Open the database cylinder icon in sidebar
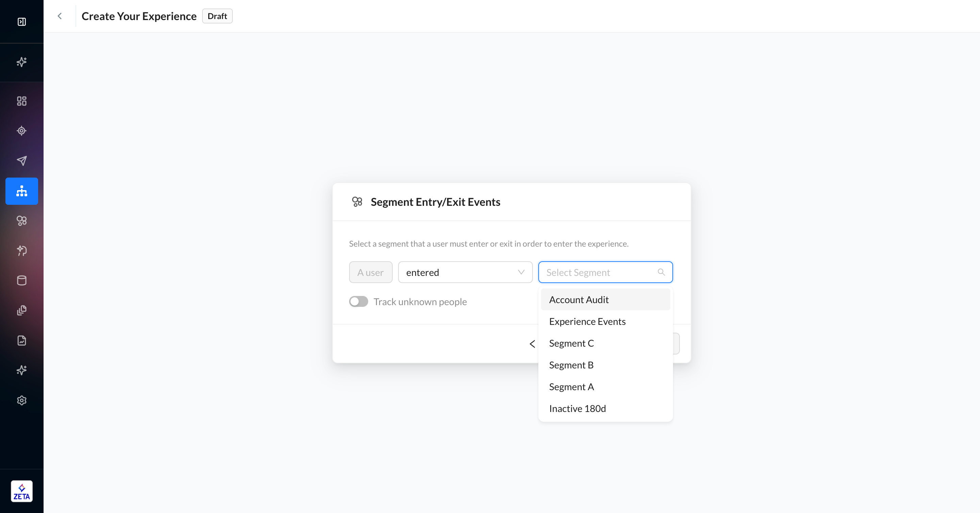 [22, 281]
